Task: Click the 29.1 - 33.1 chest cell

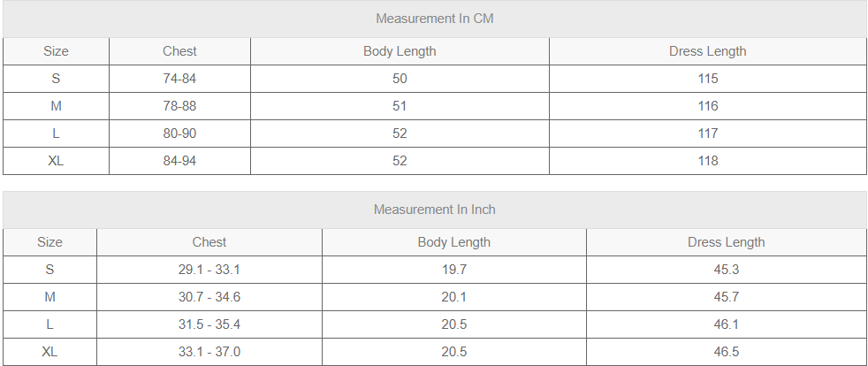Action: (209, 270)
